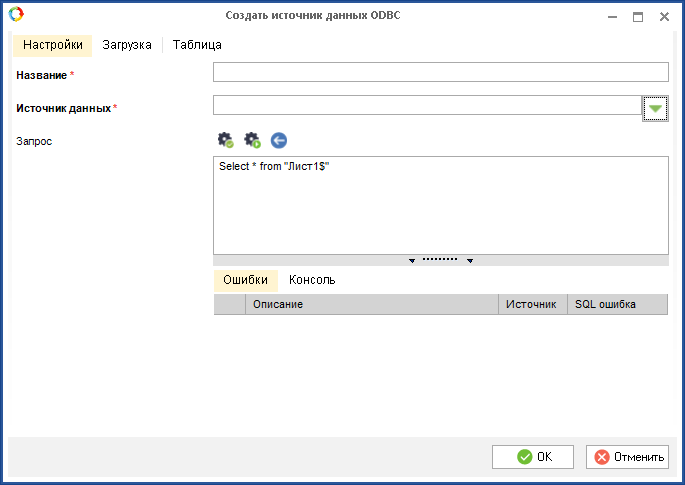
Task: Switch to the Загрузка tab
Action: tap(127, 45)
